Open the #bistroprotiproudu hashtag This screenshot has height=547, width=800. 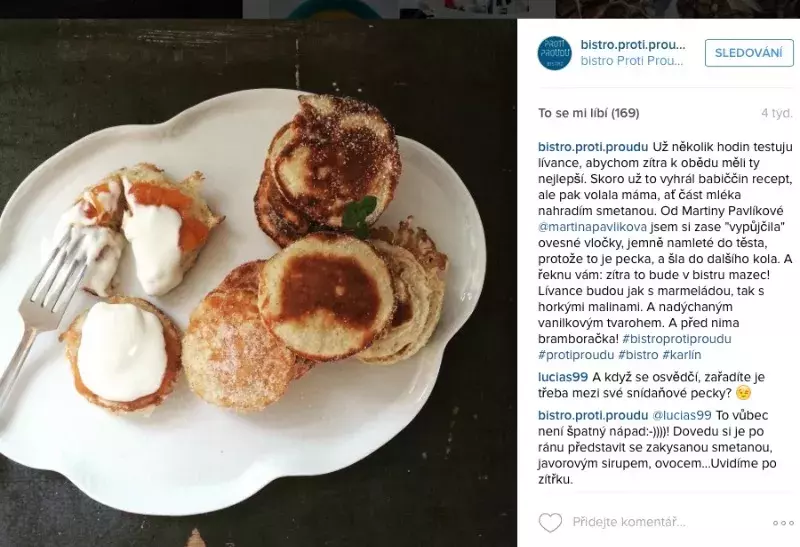677,339
